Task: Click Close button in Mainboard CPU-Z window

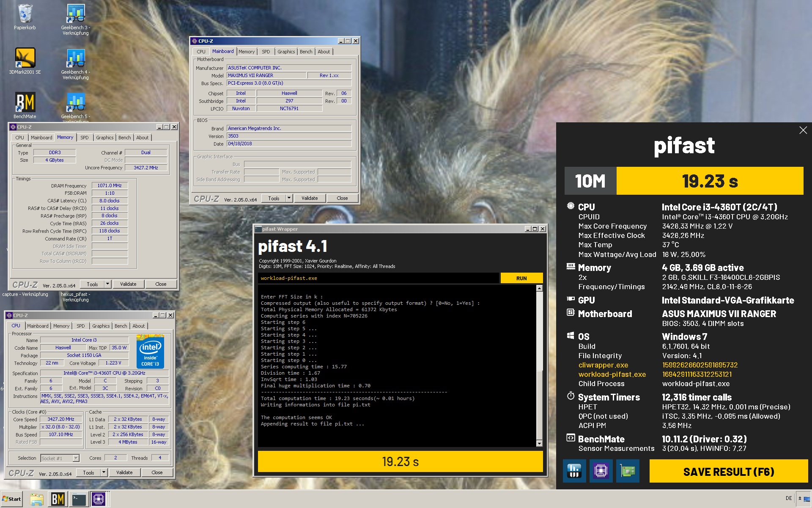Action: tap(342, 198)
